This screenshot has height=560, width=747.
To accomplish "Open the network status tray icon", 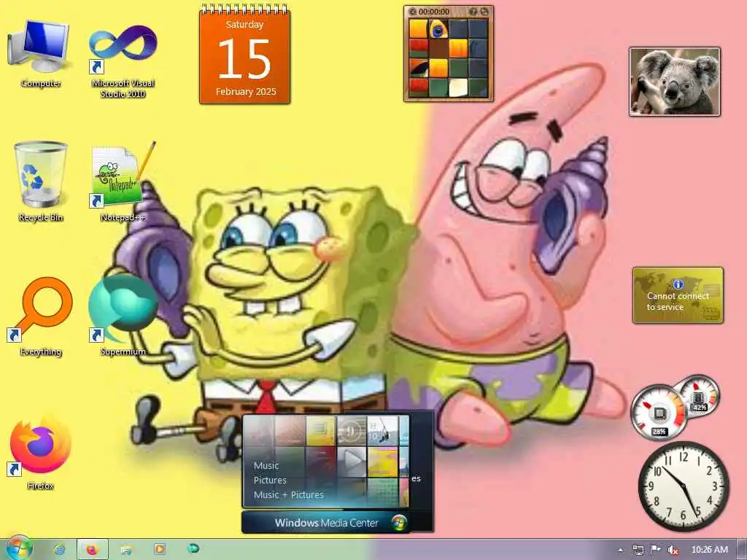I will (x=638, y=550).
